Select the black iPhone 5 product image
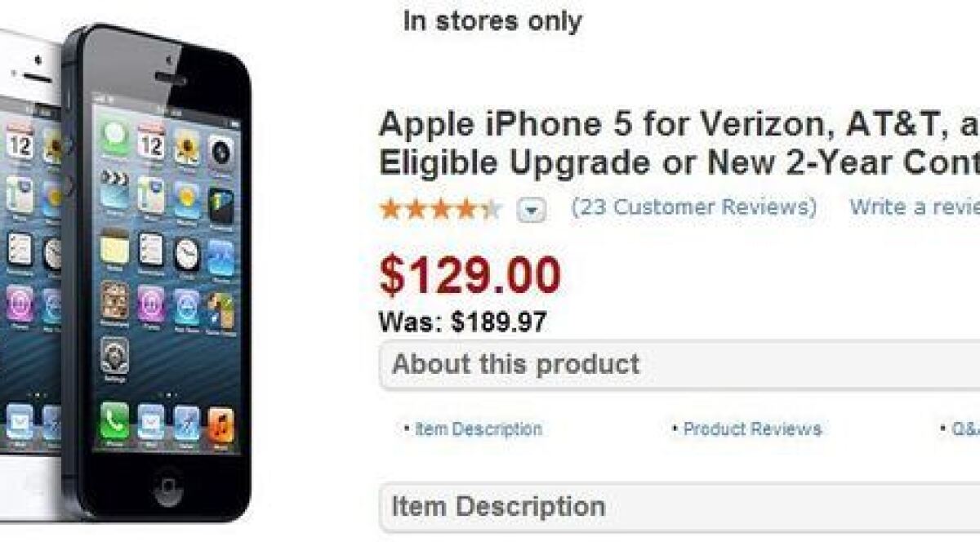Image resolution: width=980 pixels, height=551 pixels. (155, 273)
